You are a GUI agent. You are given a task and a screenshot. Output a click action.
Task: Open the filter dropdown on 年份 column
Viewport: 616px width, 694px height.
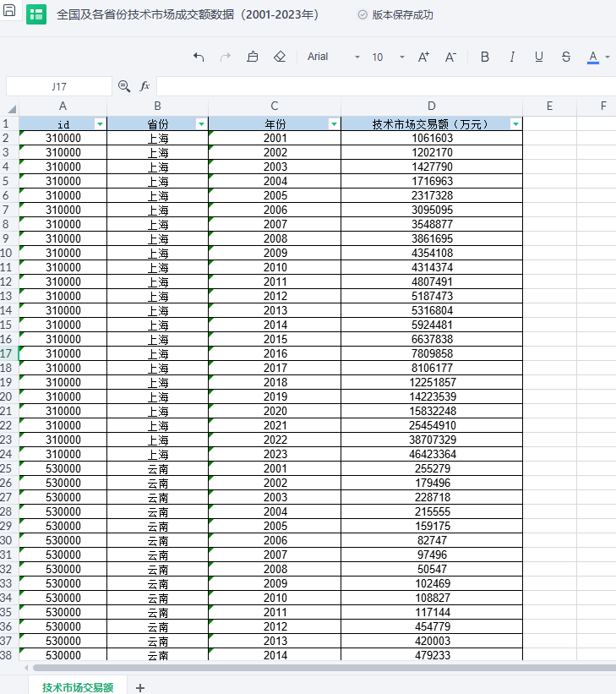[x=334, y=124]
